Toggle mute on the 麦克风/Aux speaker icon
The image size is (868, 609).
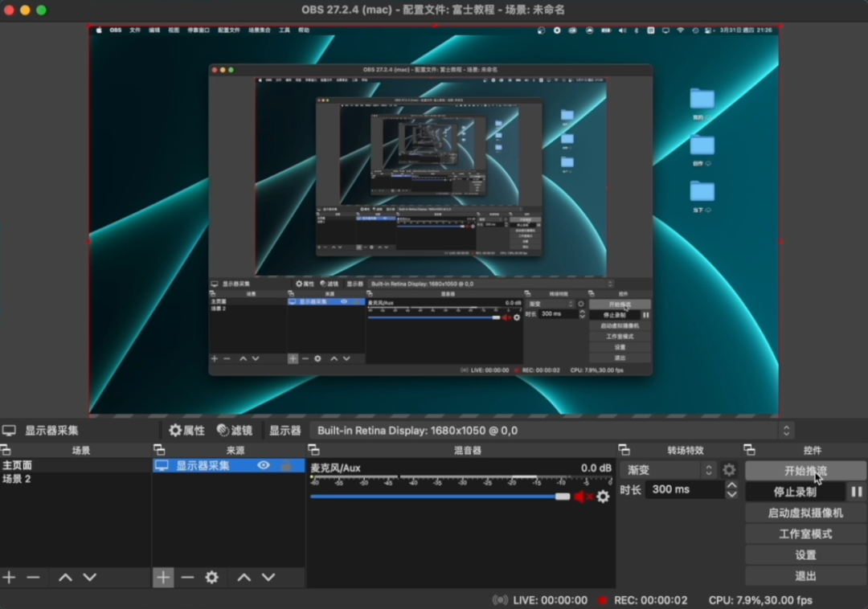pyautogui.click(x=583, y=497)
